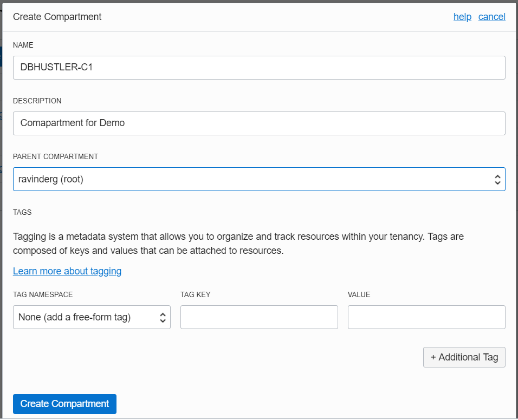This screenshot has height=420, width=518.
Task: Select the tag Value input box
Action: [x=426, y=317]
